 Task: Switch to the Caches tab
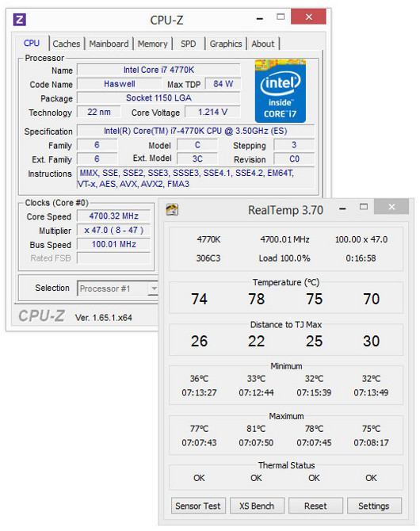click(67, 44)
